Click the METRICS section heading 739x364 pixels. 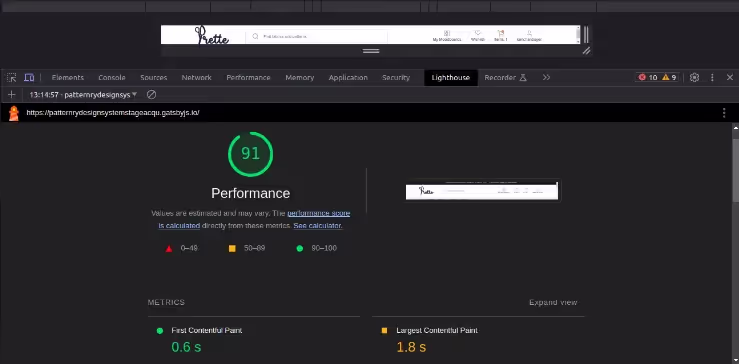tap(166, 303)
